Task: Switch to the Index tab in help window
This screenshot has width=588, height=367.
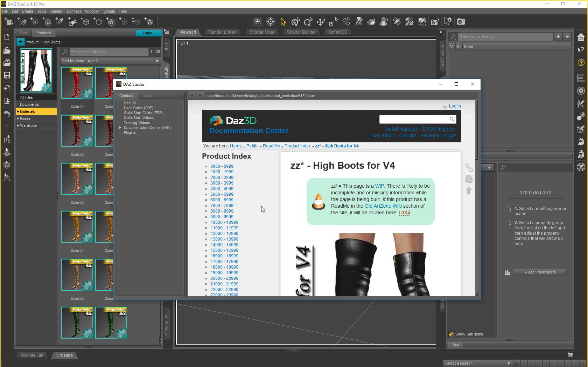Action: click(x=148, y=96)
